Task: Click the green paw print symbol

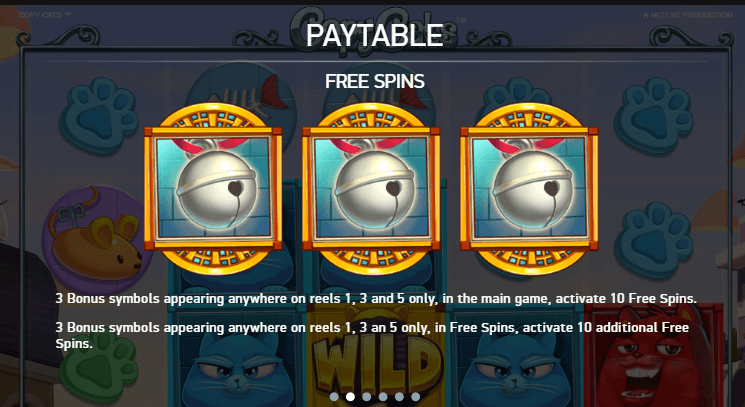Action: tap(98, 365)
